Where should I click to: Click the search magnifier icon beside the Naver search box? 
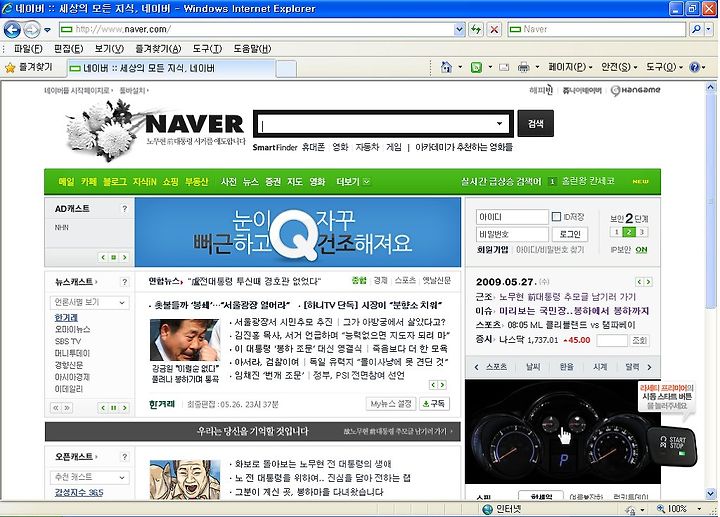[696, 29]
